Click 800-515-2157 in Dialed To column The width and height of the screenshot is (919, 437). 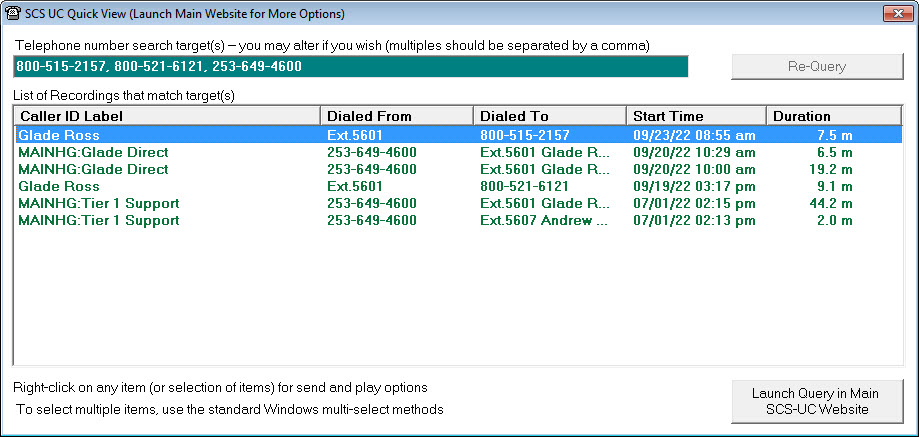(525, 135)
